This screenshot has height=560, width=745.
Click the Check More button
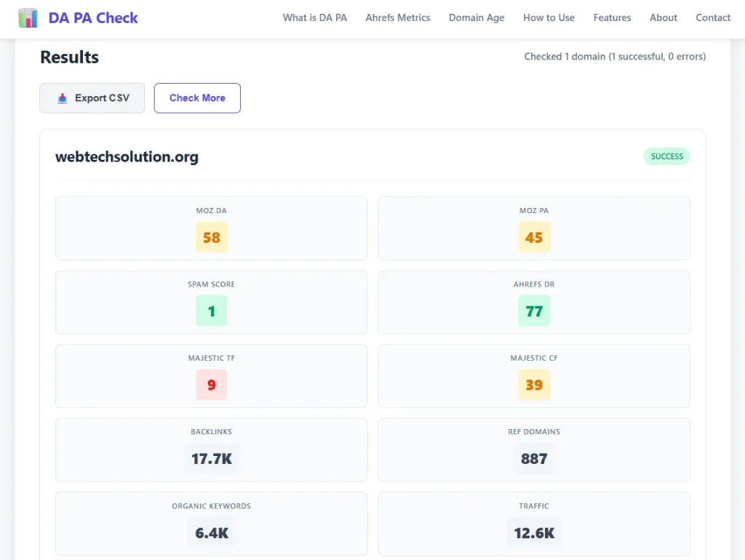pyautogui.click(x=197, y=98)
